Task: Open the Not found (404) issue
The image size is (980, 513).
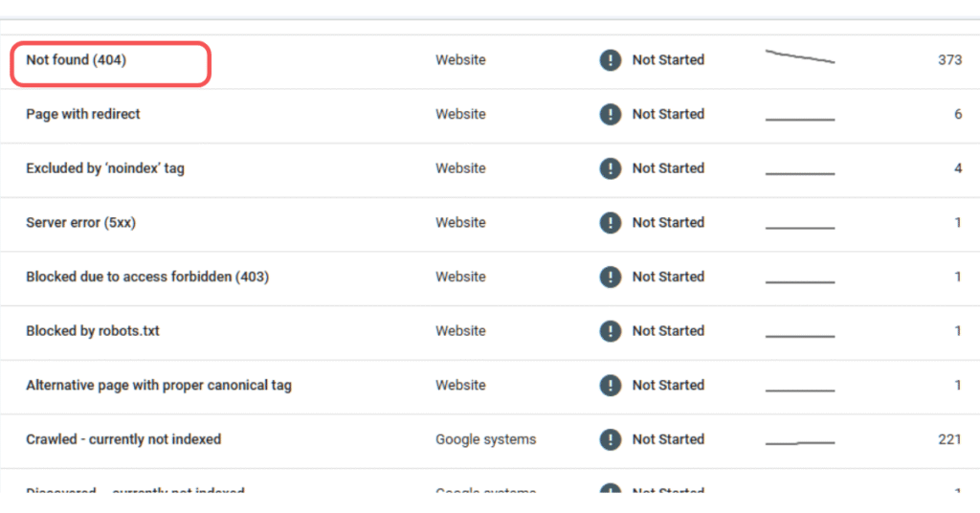Action: (77, 60)
